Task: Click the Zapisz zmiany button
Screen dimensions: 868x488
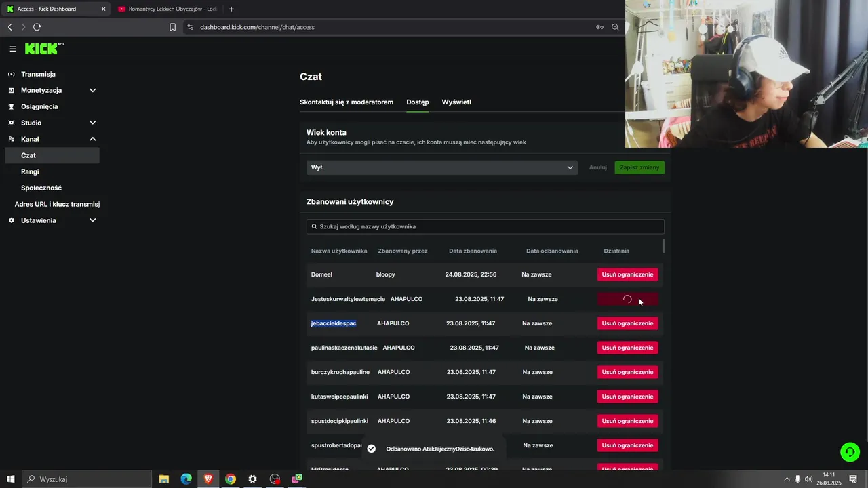Action: click(x=639, y=167)
